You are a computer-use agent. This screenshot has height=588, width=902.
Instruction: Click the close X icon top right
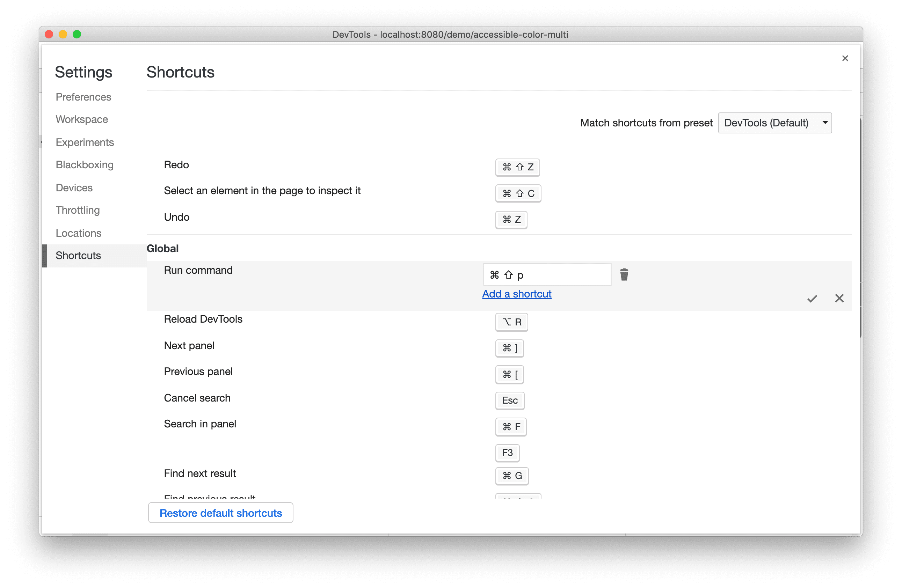[845, 58]
